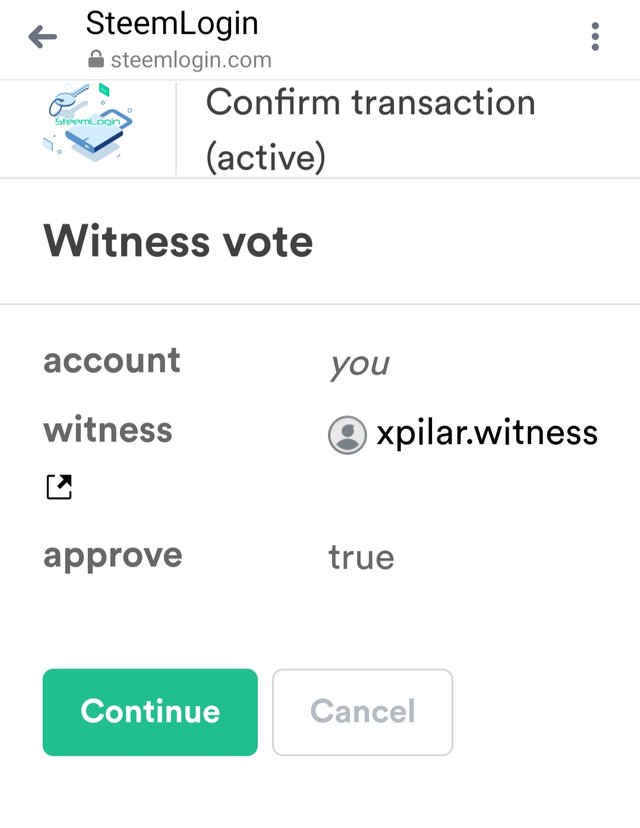Click the SteemLogin logo image

coord(90,126)
